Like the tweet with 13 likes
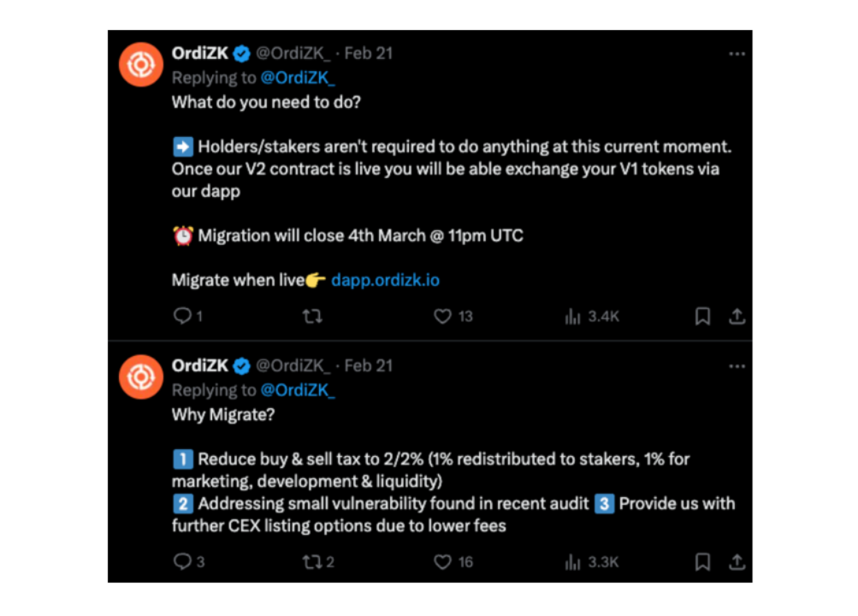Viewport: 858px width, 616px height. point(442,317)
